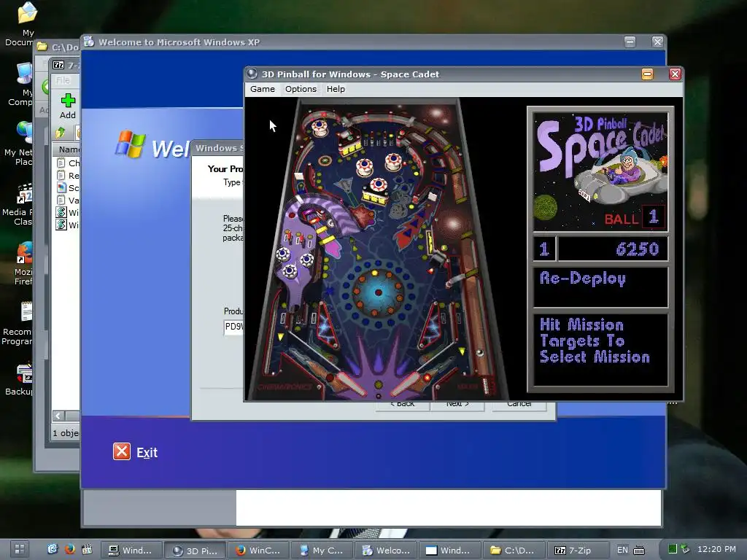Click the 3D Pinball title bar icon
This screenshot has height=560, width=747.
pyautogui.click(x=252, y=74)
